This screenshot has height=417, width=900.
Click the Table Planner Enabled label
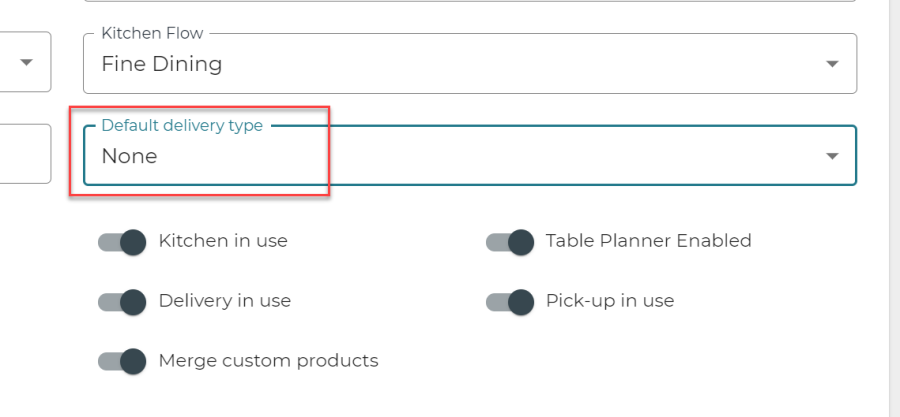click(648, 241)
